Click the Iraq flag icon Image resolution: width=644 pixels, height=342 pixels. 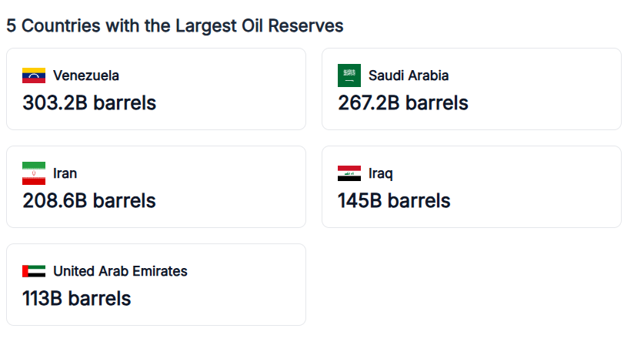click(x=349, y=173)
